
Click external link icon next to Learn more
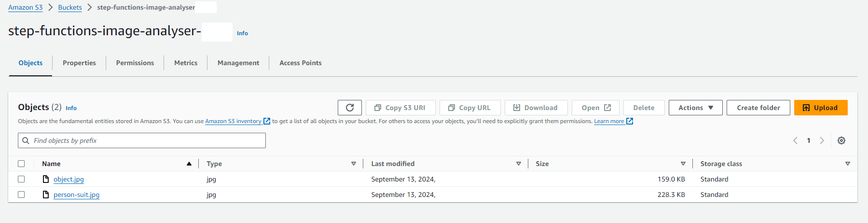(630, 121)
